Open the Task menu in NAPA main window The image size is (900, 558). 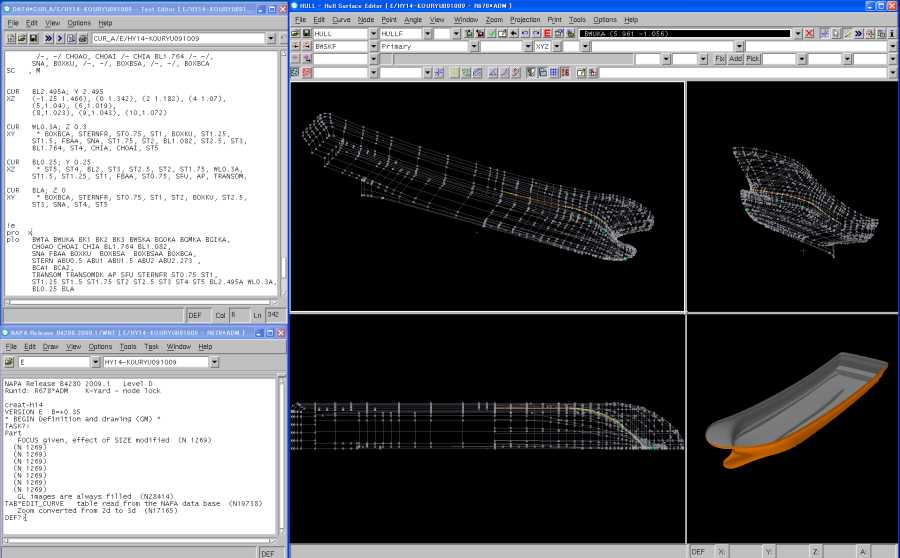tap(151, 346)
